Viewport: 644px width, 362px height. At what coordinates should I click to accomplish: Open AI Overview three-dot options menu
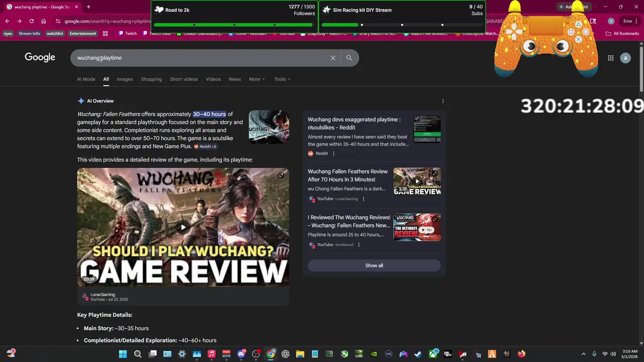443,101
